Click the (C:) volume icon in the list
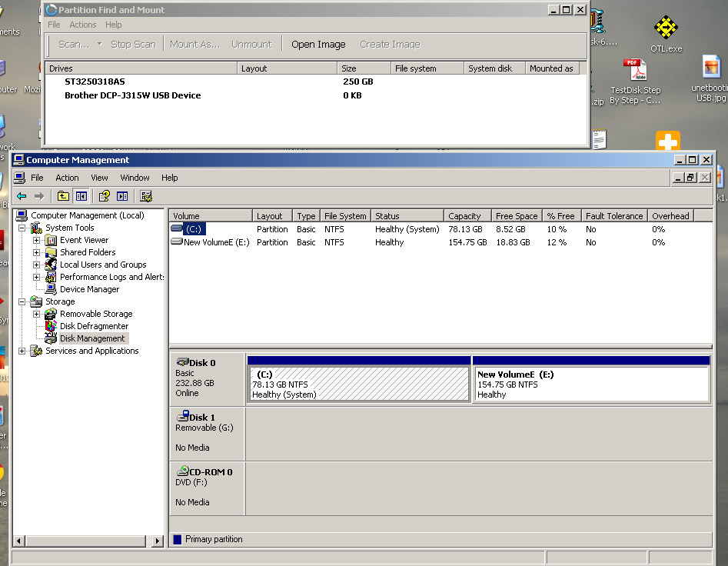 [177, 228]
